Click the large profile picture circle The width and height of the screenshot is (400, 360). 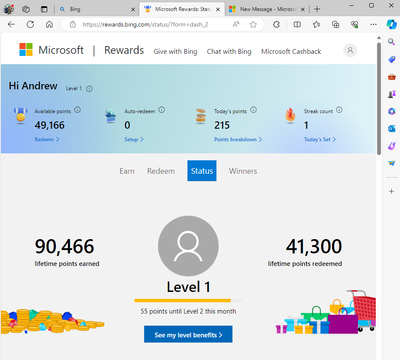pyautogui.click(x=188, y=246)
